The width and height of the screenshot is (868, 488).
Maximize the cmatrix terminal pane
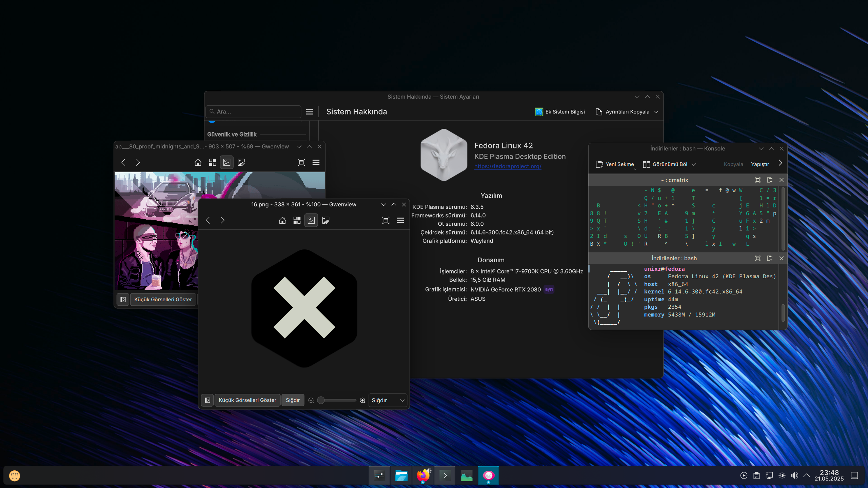[x=757, y=180]
